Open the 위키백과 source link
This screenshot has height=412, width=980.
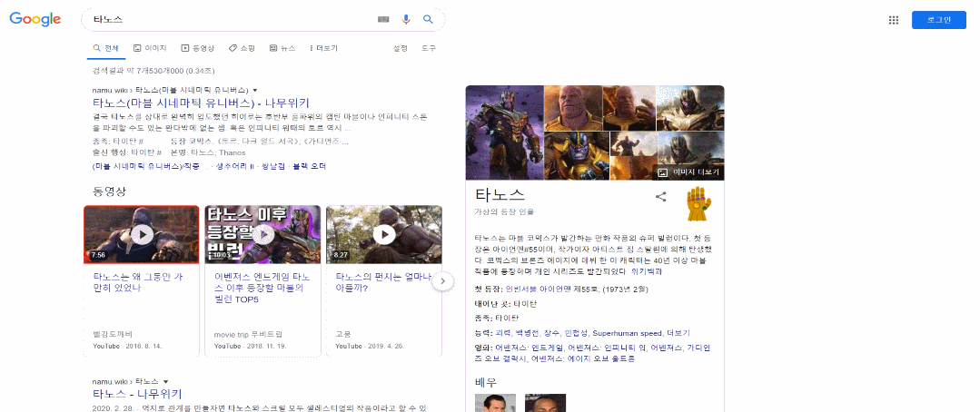pos(647,271)
